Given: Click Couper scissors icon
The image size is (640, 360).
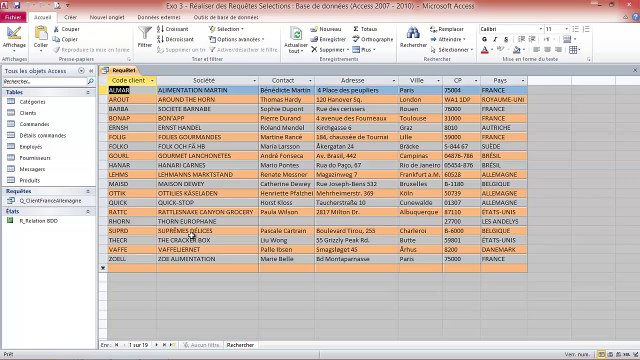Looking at the screenshot, I should pyautogui.click(x=56, y=29).
